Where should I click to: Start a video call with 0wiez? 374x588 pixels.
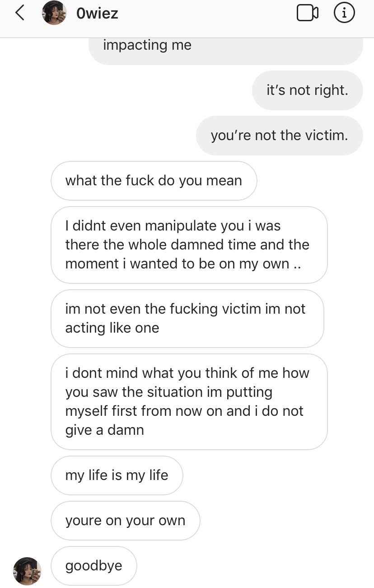click(308, 13)
